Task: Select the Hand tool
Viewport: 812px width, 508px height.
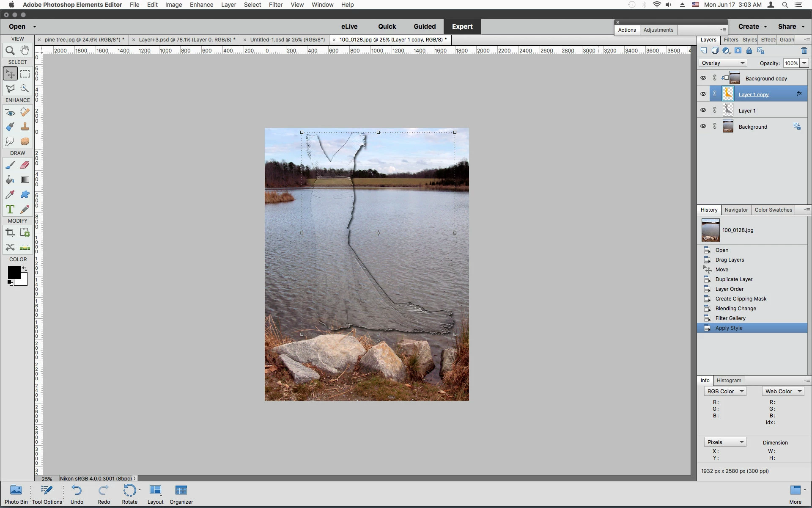Action: [25, 50]
